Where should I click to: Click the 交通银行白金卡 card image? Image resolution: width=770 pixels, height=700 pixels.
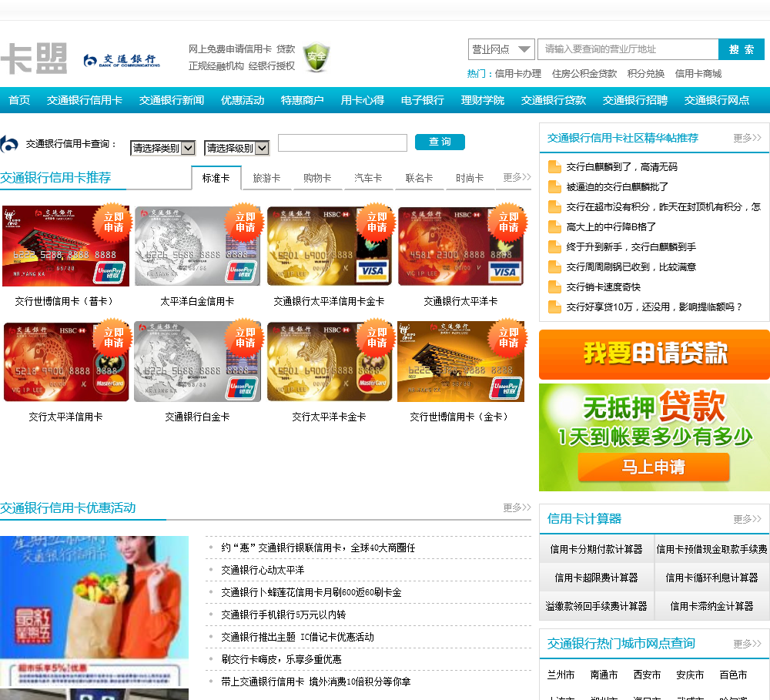(197, 361)
